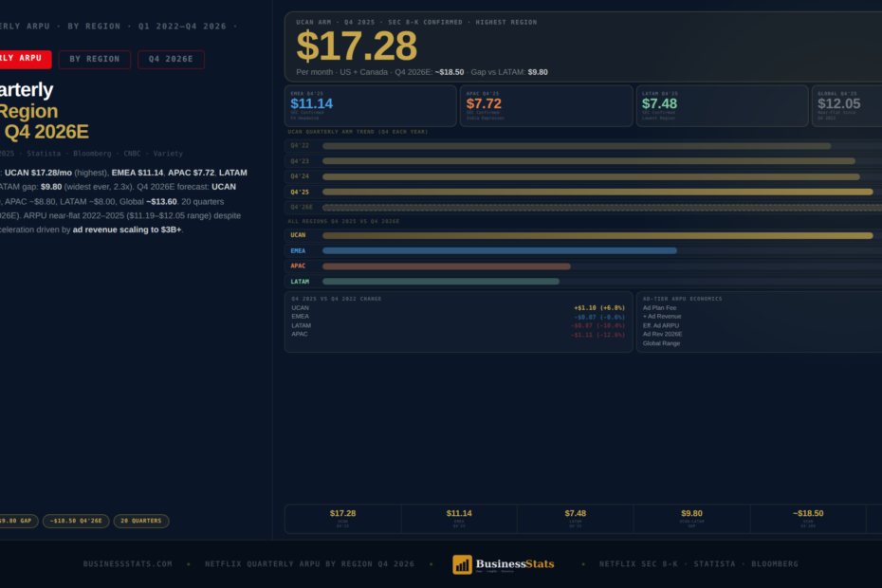This screenshot has width=882, height=588.
Task: Select the EMEA -$0.07 change row
Action: 458,317
